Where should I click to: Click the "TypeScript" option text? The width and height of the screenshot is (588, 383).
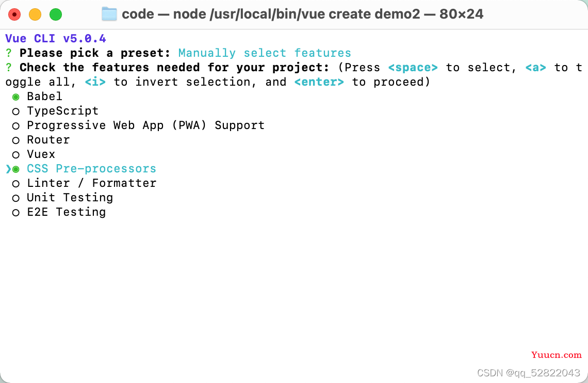coord(62,111)
